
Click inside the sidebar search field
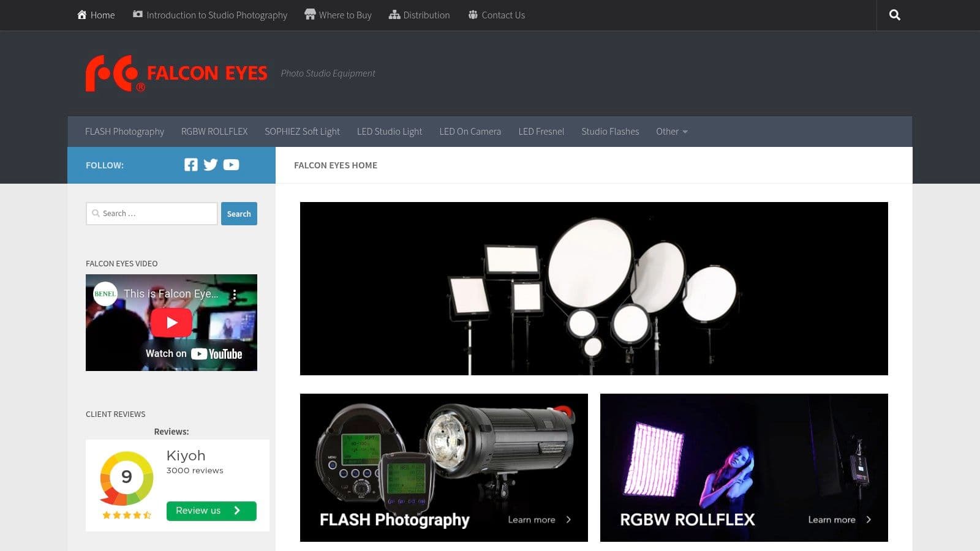[151, 213]
